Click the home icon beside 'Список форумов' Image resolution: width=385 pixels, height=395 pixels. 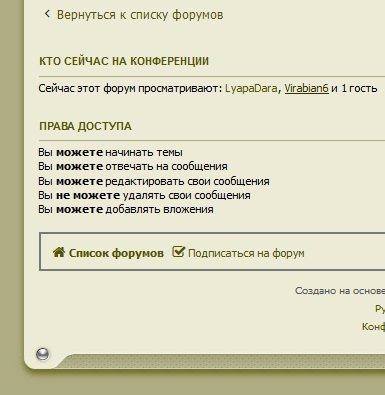59,252
